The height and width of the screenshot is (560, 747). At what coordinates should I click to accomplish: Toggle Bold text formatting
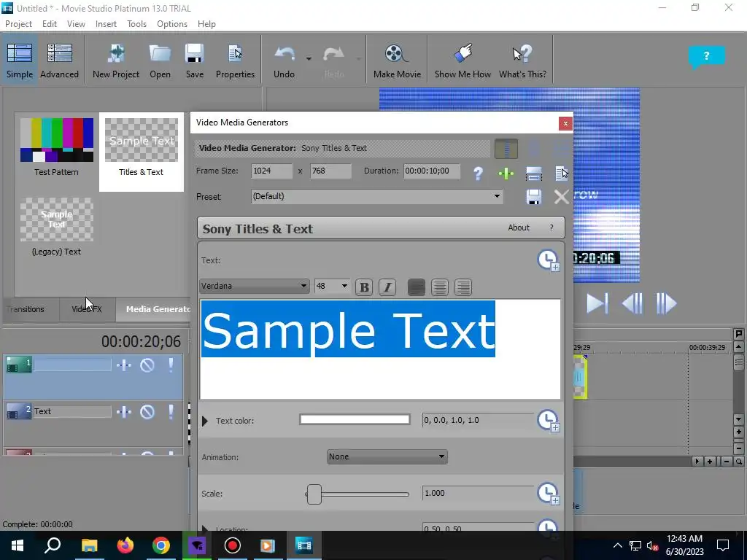point(364,287)
